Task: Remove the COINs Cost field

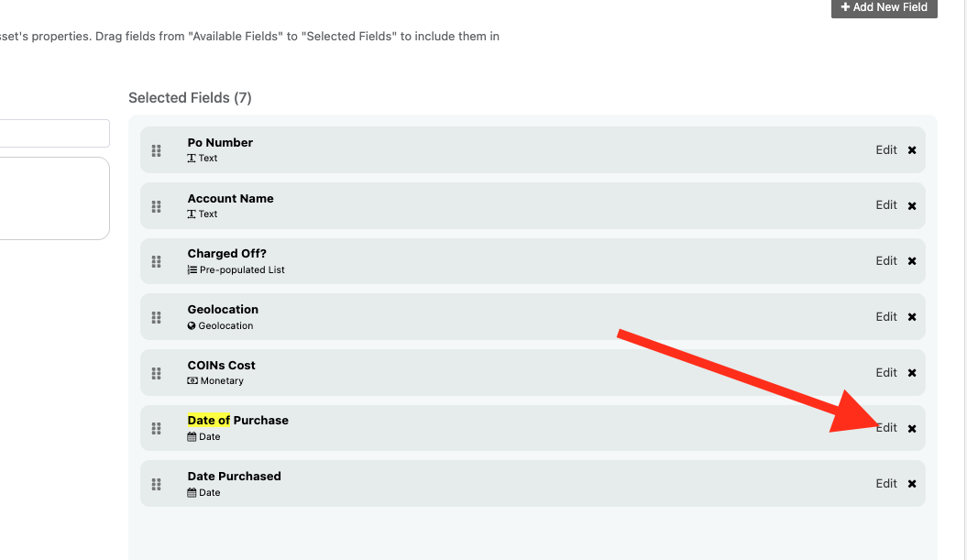Action: pos(912,373)
